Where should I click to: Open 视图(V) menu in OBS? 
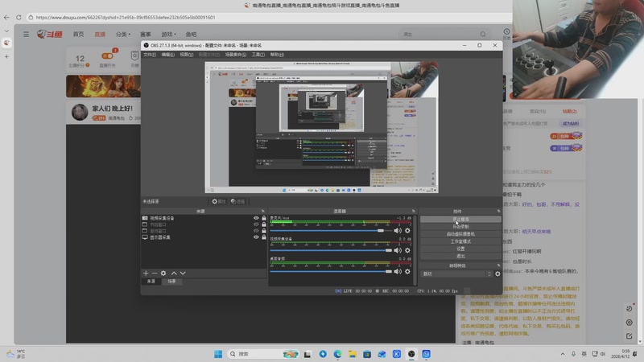187,55
